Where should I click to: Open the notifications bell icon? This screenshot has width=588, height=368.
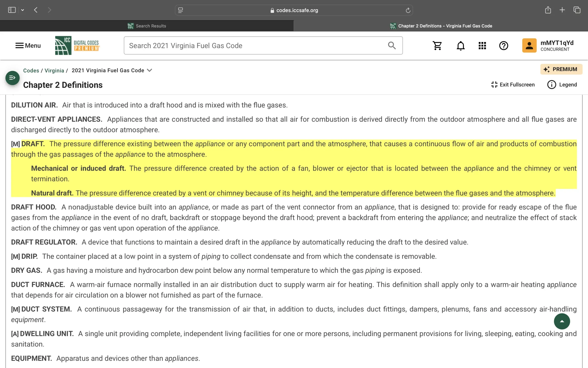pos(461,46)
